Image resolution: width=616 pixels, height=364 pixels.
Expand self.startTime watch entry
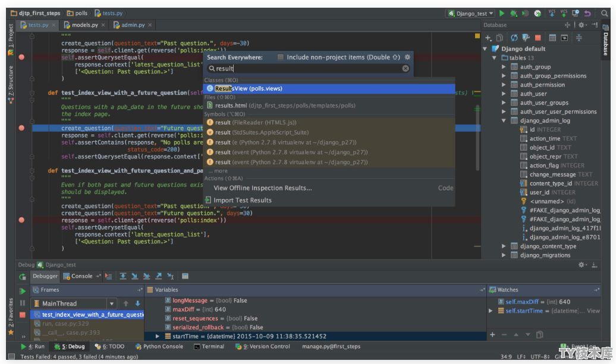coord(491,311)
